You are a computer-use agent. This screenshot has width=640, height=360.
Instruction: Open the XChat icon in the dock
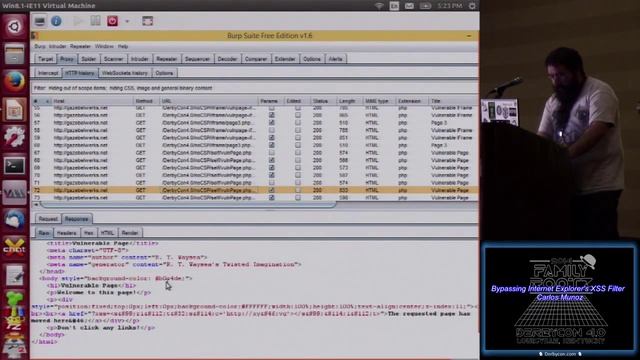(x=14, y=248)
